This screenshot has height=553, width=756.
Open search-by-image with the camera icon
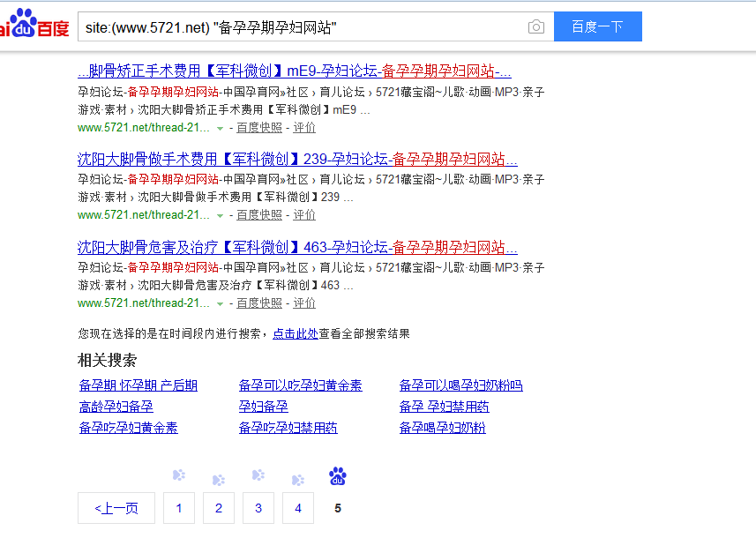pyautogui.click(x=535, y=26)
